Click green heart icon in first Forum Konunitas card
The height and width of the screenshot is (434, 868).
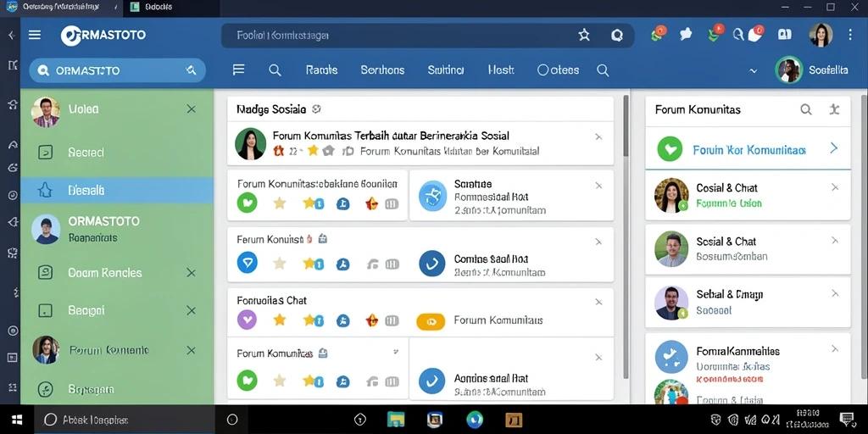[x=247, y=203]
